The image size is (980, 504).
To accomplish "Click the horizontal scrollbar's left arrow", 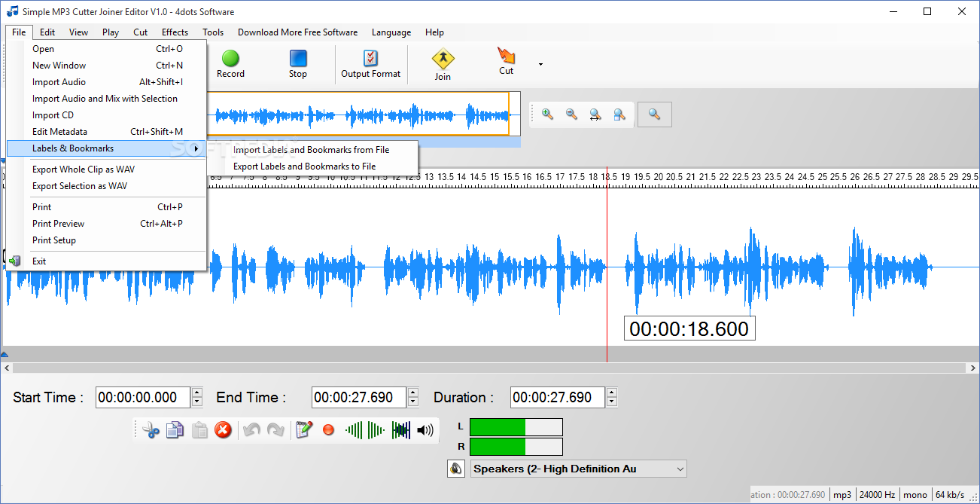I will 8,368.
